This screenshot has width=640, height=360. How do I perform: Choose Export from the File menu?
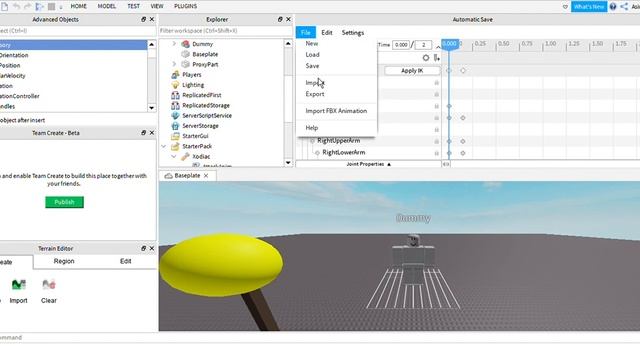[x=315, y=94]
